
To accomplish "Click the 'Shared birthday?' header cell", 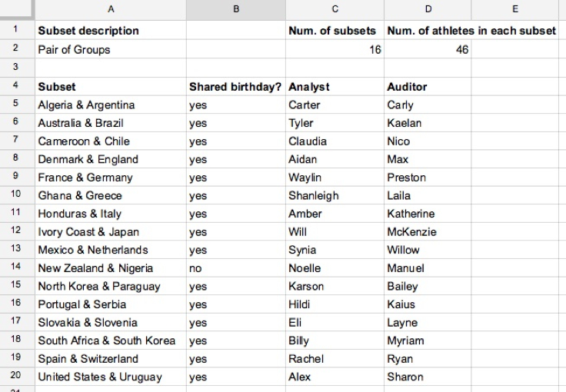I will pos(235,87).
